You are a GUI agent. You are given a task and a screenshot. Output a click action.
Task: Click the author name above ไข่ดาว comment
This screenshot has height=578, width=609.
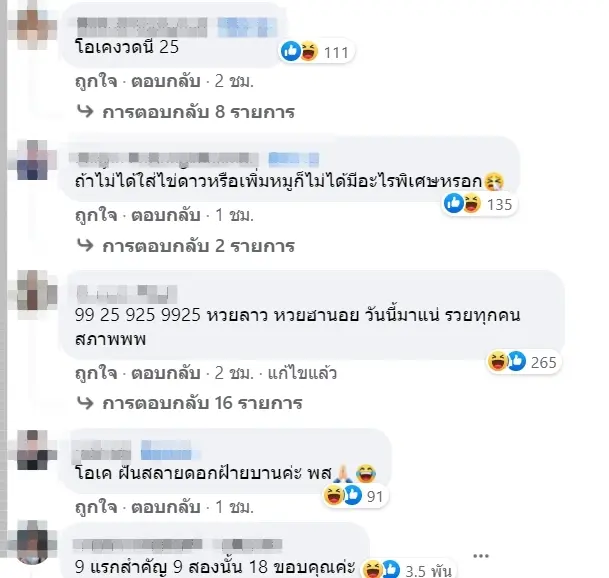tap(163, 158)
